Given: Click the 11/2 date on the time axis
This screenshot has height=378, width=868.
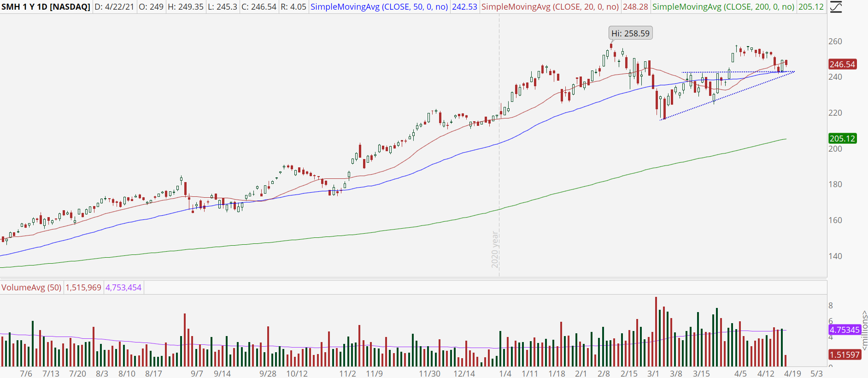Looking at the screenshot, I should (x=348, y=373).
